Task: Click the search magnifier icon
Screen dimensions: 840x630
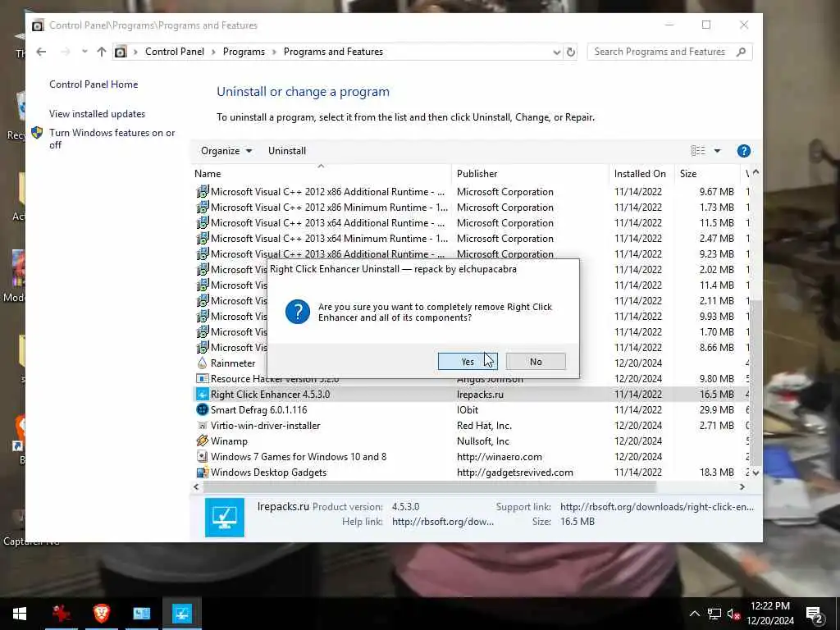Action: click(742, 52)
